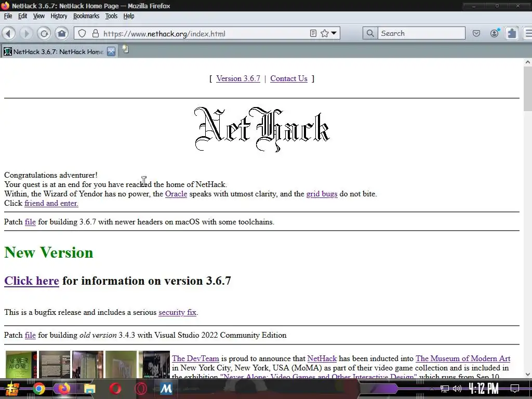
Task: Switch to Firefox on the taskbar
Action: (64, 389)
